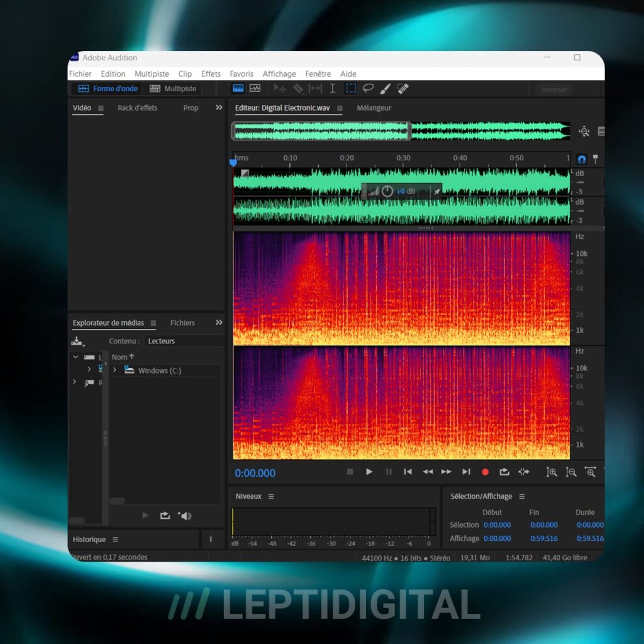644x644 pixels.
Task: Click the Rewind button
Action: coord(428,472)
